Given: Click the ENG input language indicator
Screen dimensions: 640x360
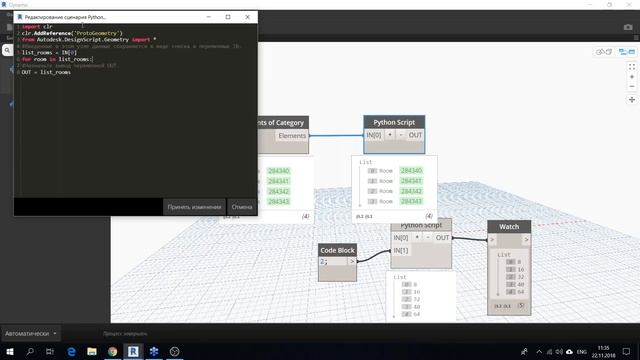Looking at the screenshot, I should click(x=582, y=351).
